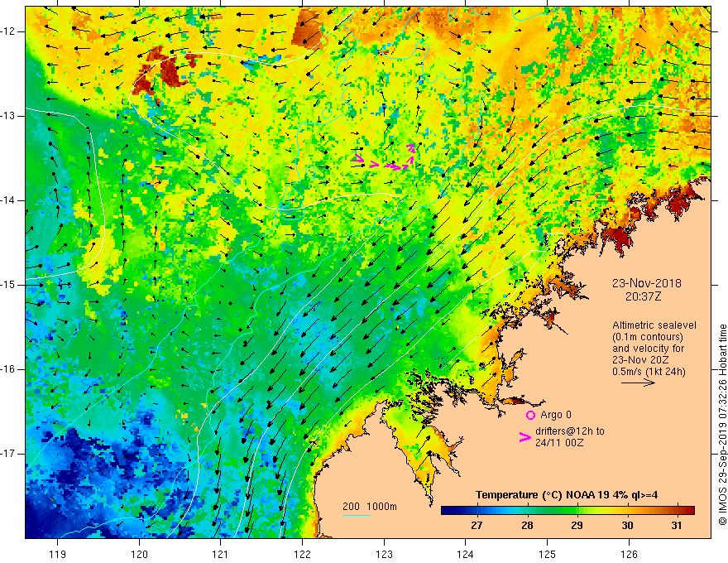Click the 'Altimetric sealevel' text
The image size is (728, 563).
[654, 325]
